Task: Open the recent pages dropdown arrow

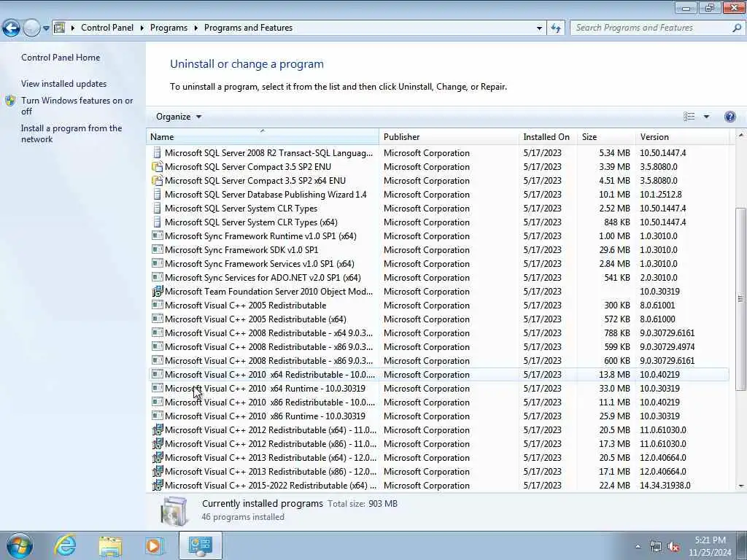Action: [46, 28]
